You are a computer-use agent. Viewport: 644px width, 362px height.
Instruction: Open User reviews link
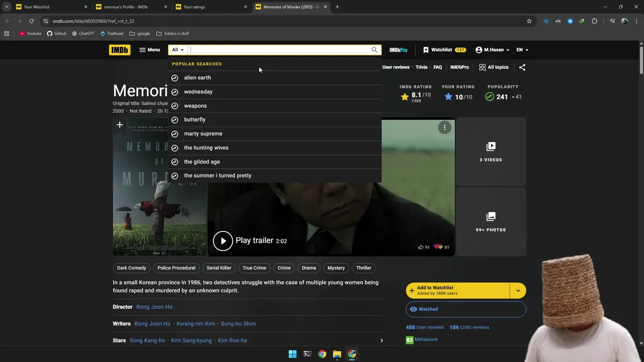pos(396,67)
